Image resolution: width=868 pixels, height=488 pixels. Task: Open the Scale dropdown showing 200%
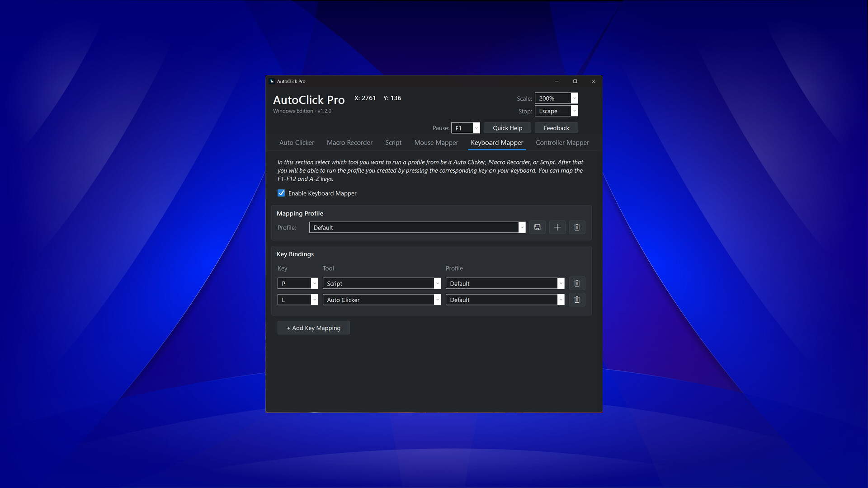[556, 98]
